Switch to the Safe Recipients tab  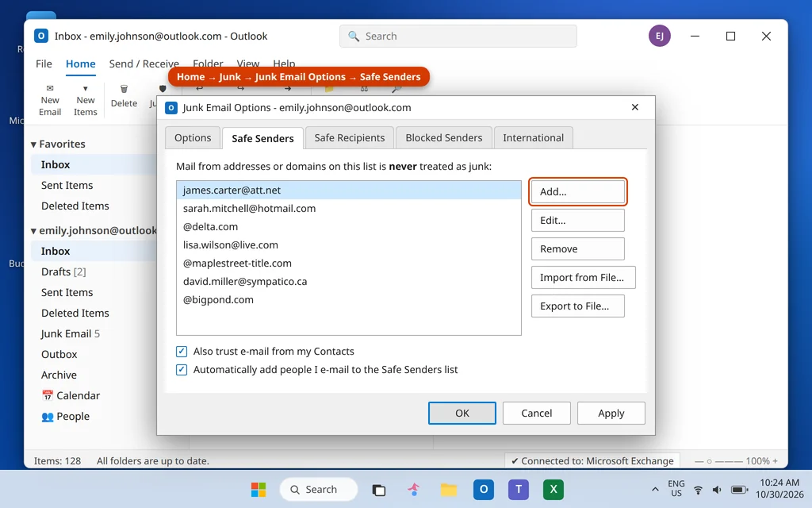(350, 138)
